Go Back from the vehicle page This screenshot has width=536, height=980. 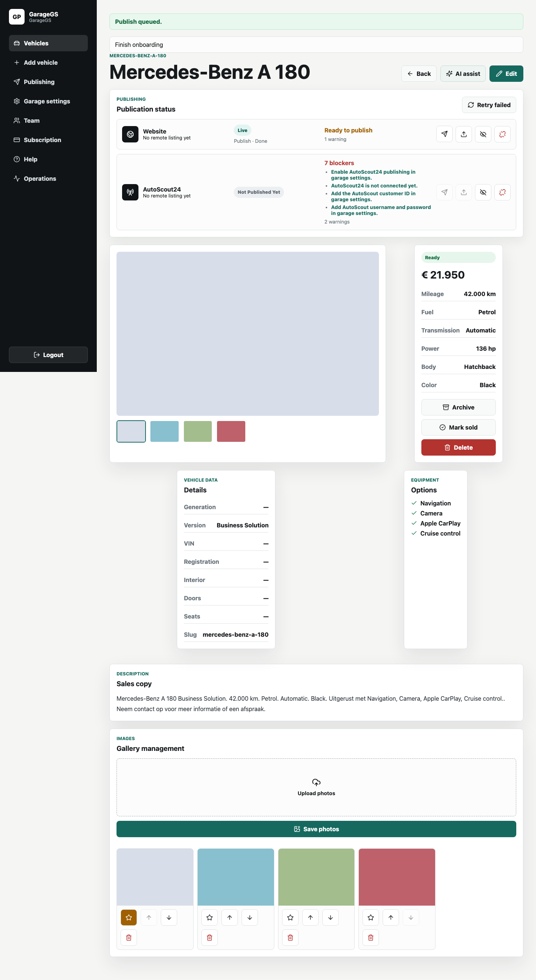coord(419,73)
